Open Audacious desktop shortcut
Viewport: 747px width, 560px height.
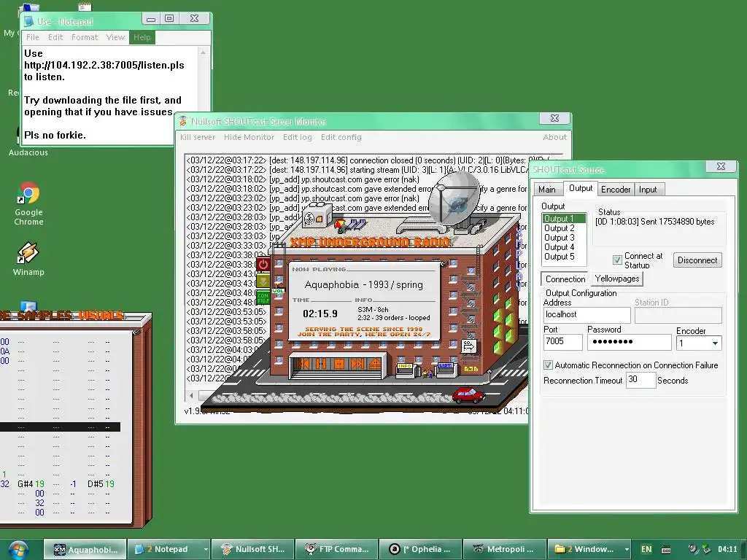28,152
